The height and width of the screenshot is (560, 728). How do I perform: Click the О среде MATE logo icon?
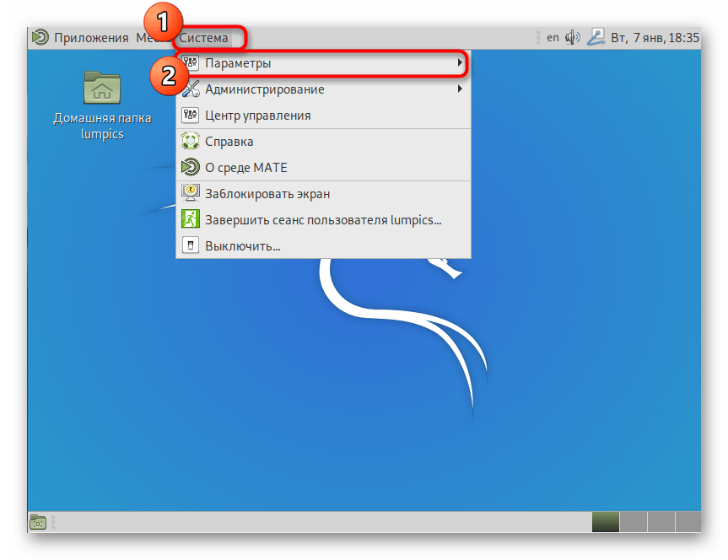(x=191, y=168)
